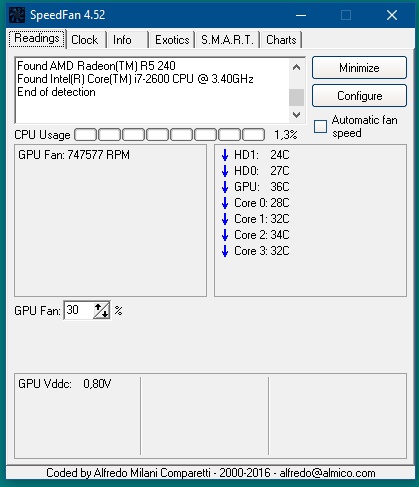419x487 pixels.
Task: Click the 1,3% CPU usage value
Action: tap(286, 135)
